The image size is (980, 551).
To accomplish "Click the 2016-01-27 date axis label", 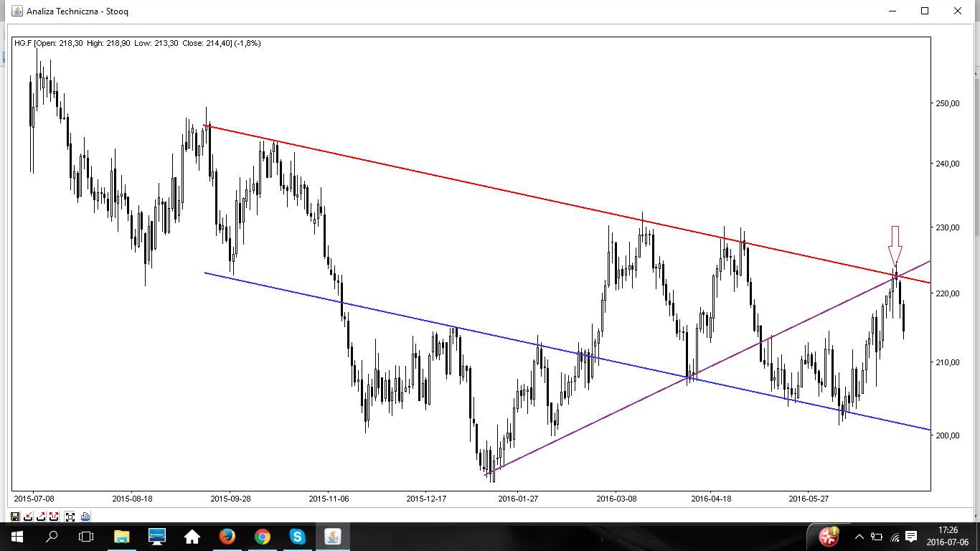I will tap(519, 498).
